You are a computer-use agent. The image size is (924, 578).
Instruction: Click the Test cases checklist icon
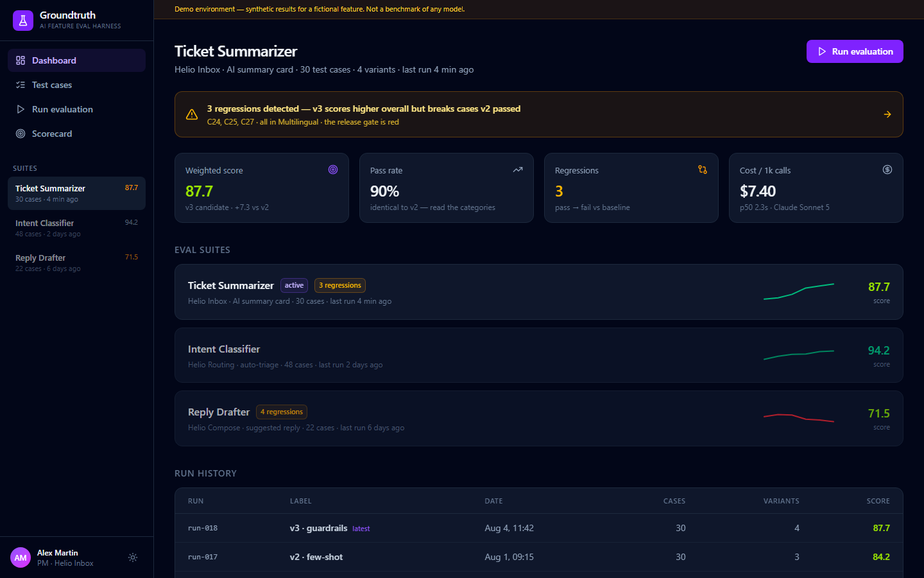click(x=21, y=85)
